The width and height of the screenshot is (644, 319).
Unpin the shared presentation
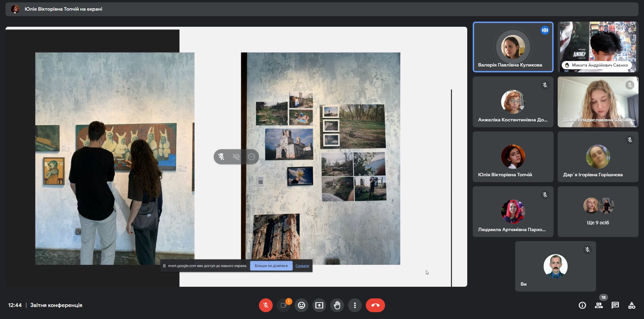click(221, 157)
